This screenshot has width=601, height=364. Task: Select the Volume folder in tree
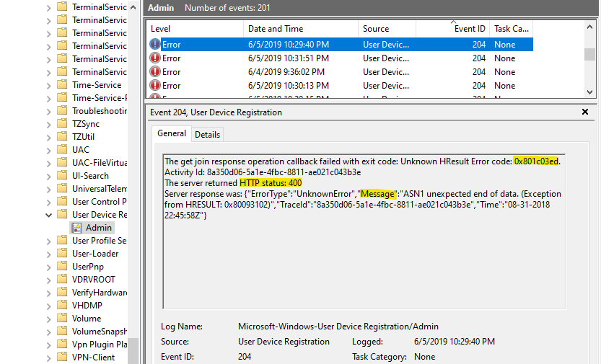86,319
